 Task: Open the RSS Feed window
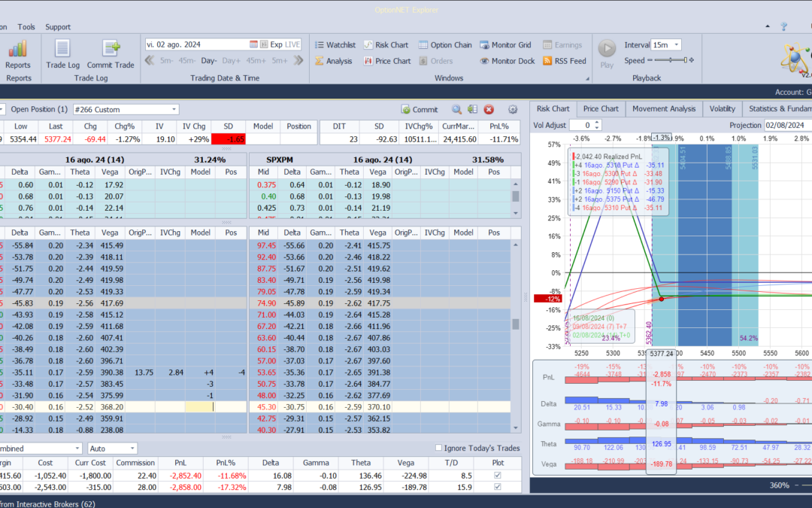(x=565, y=61)
